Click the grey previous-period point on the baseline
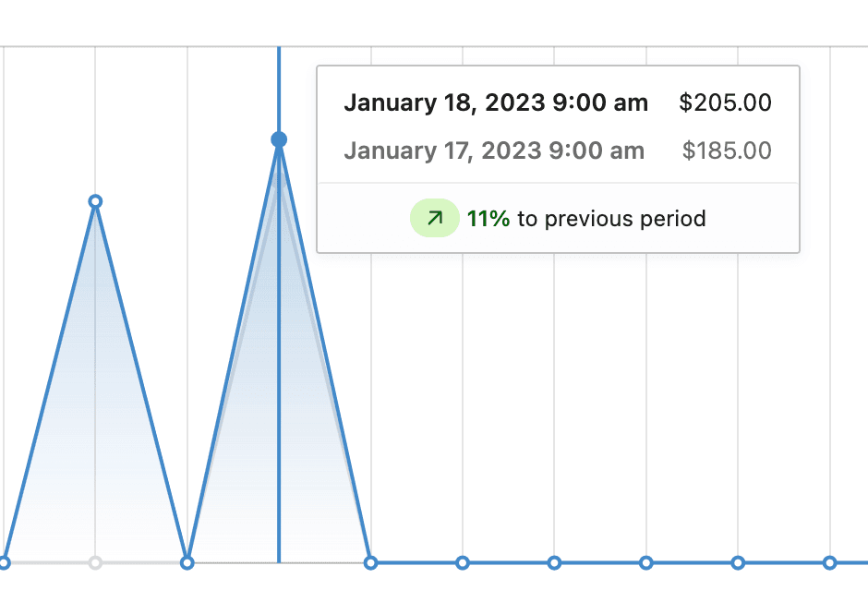The width and height of the screenshot is (868, 602). [x=95, y=563]
